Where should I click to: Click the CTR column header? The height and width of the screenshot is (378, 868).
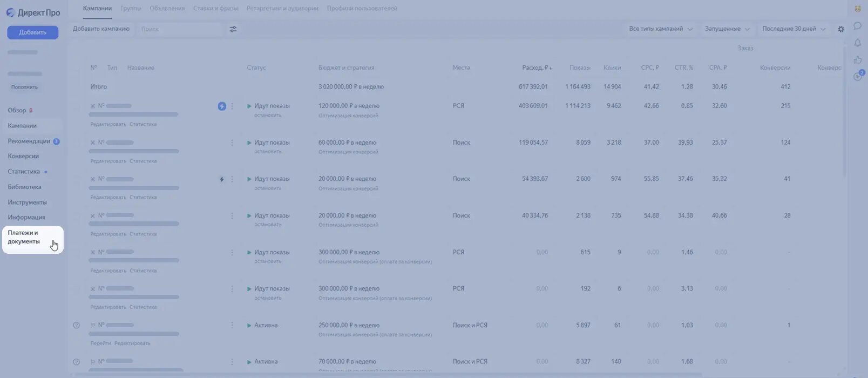tap(683, 68)
